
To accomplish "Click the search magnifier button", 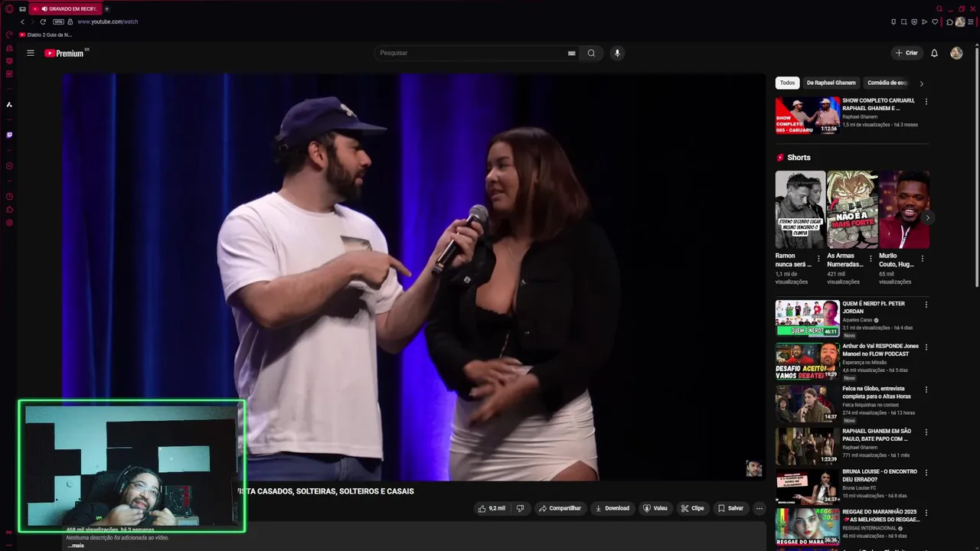I will point(591,53).
